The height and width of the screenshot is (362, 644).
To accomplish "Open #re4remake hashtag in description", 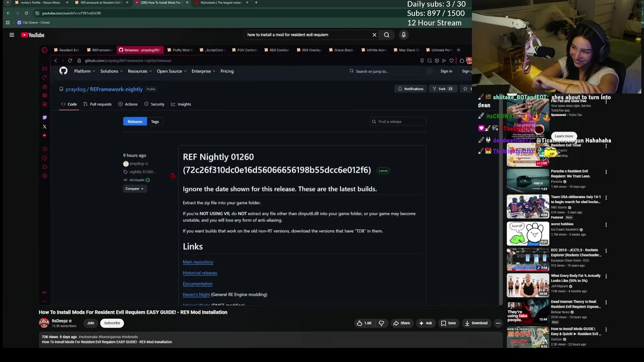I will [x=89, y=337].
